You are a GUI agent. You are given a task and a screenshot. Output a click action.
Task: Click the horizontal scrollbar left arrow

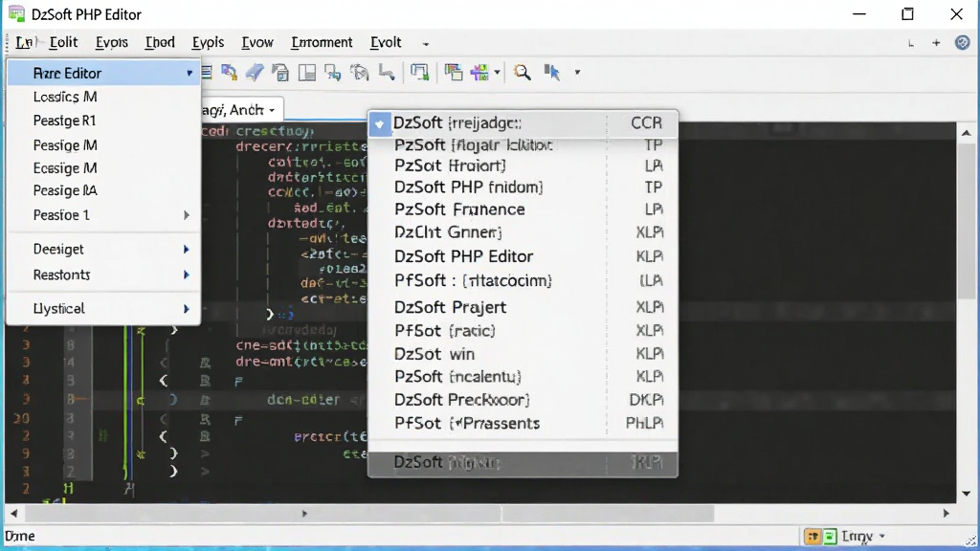13,514
